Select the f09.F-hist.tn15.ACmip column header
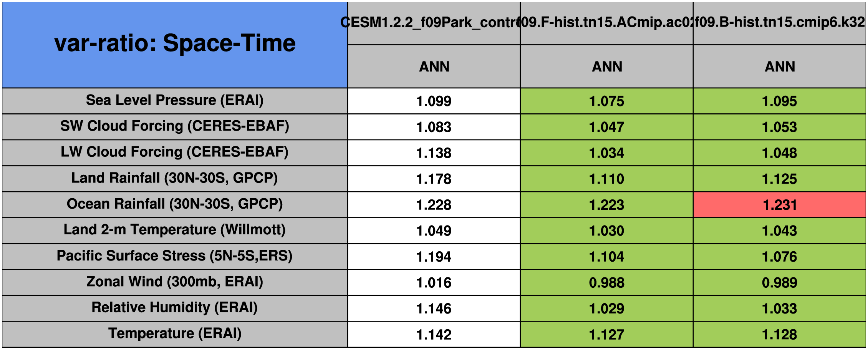Screen dimensions: 868x350 click(606, 23)
